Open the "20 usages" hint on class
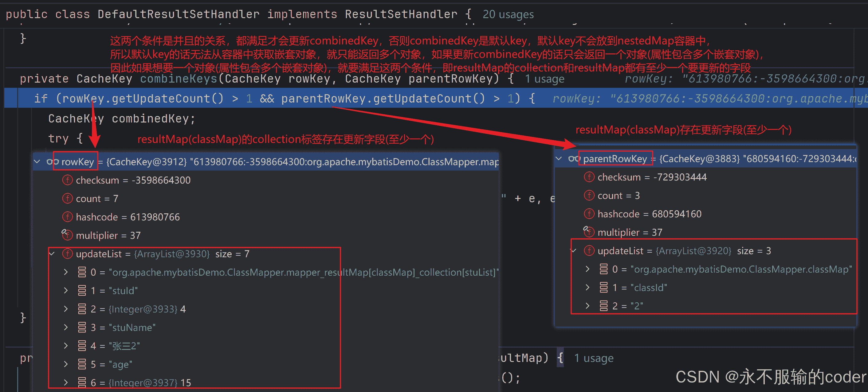868x392 pixels. click(x=508, y=14)
